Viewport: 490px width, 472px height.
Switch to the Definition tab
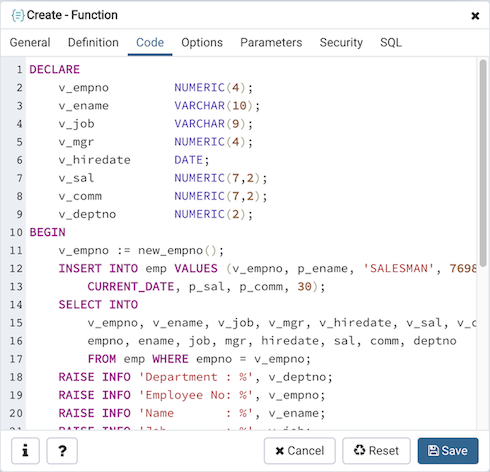[x=93, y=43]
